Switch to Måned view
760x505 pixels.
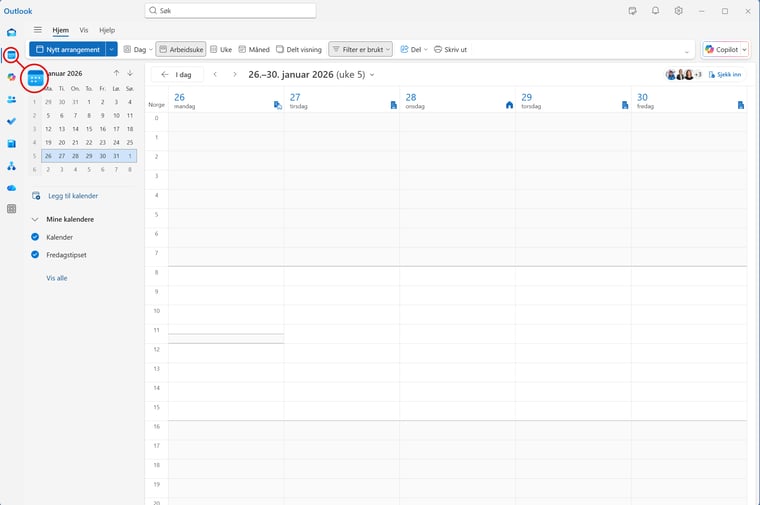[x=254, y=49]
